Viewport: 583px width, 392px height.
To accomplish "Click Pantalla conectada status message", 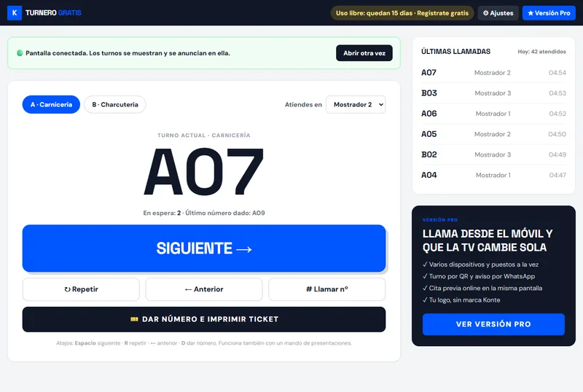I will pos(128,53).
